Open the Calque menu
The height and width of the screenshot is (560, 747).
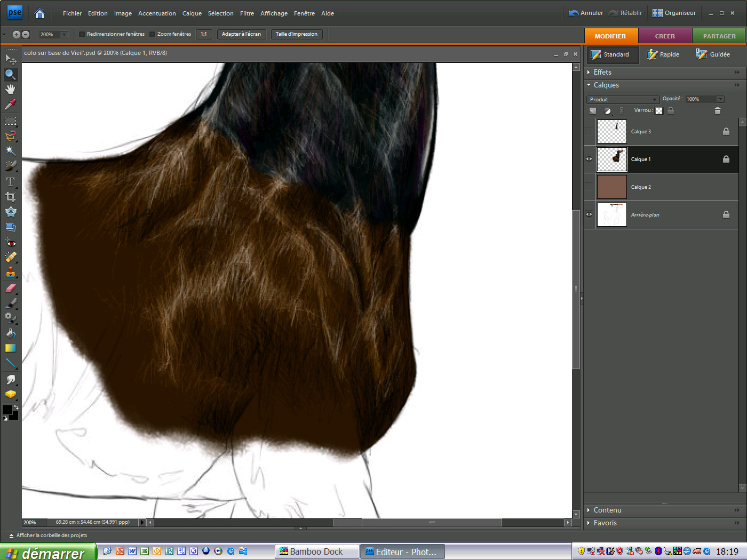[x=192, y=13]
